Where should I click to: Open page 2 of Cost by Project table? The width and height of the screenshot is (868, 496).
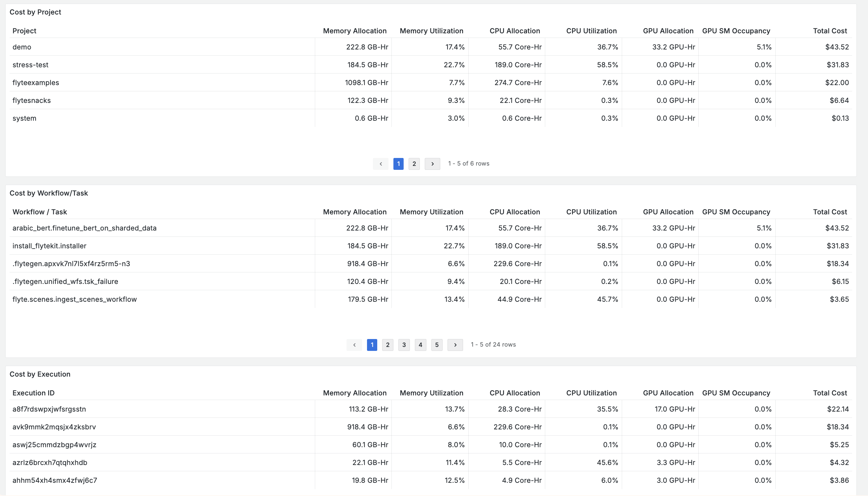click(x=414, y=164)
